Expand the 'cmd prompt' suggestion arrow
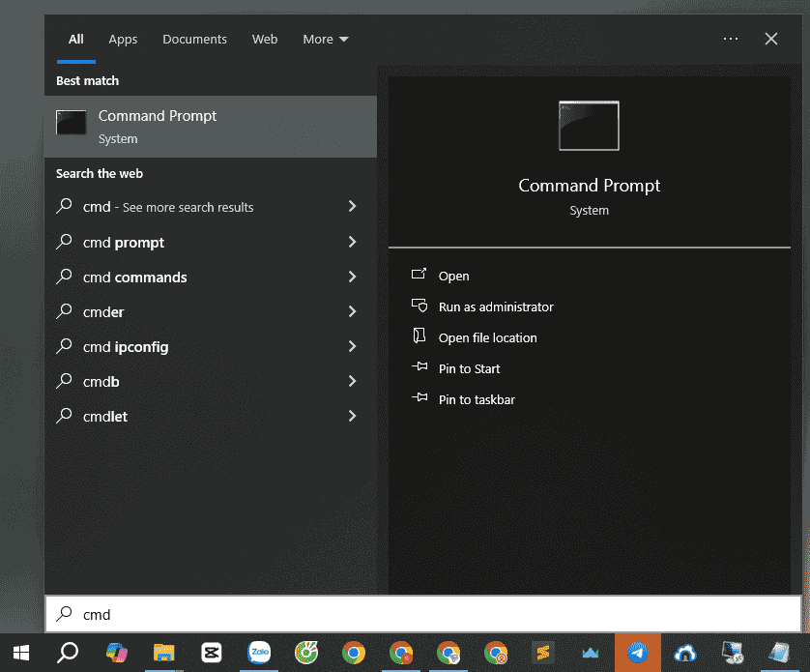 (x=352, y=242)
